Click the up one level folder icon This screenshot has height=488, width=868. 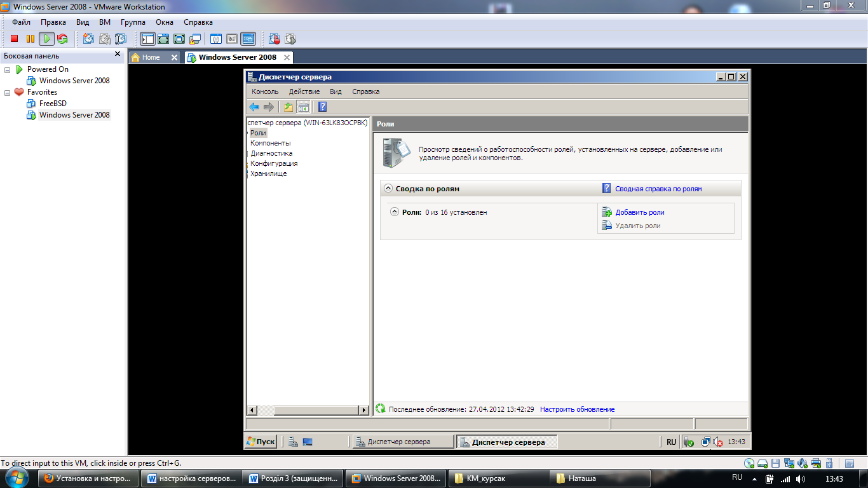tap(288, 107)
